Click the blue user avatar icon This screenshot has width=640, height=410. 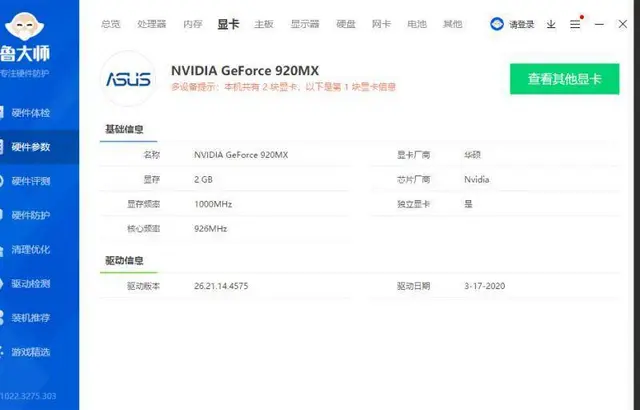coord(497,24)
